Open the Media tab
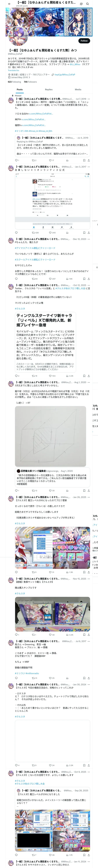The width and height of the screenshot is (98, 868). [78, 90]
